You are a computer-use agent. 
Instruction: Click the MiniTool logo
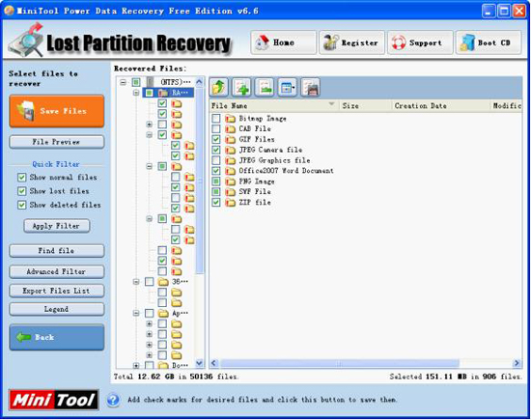pos(54,400)
